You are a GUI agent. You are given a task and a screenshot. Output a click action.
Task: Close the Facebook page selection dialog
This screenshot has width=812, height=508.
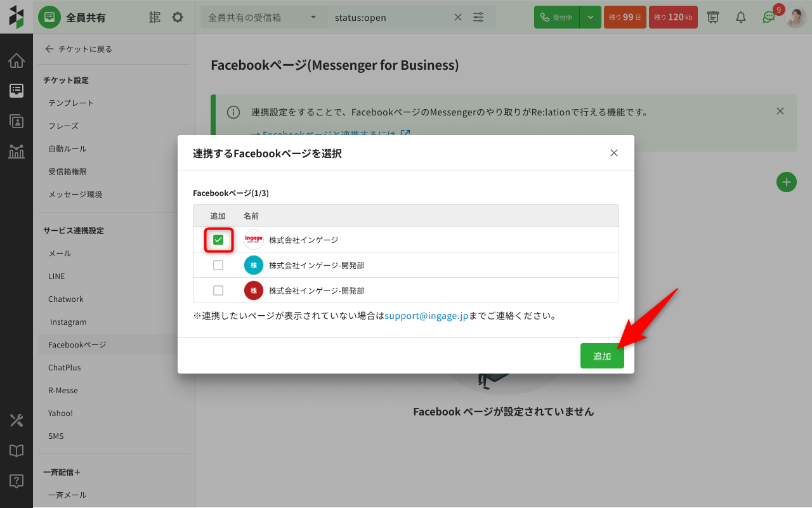(613, 153)
